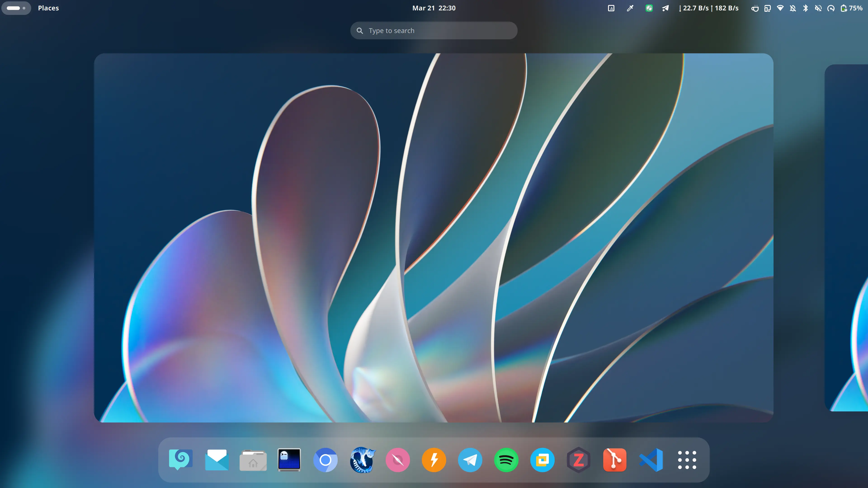Launch Spotify from the dock
Screen dimensions: 868x488
coord(506,460)
